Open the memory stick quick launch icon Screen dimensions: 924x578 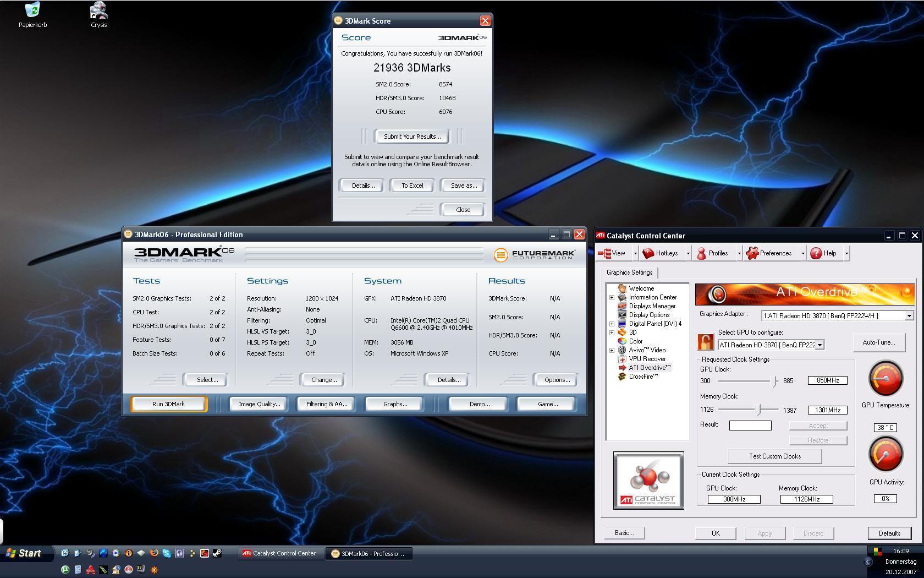(103, 570)
